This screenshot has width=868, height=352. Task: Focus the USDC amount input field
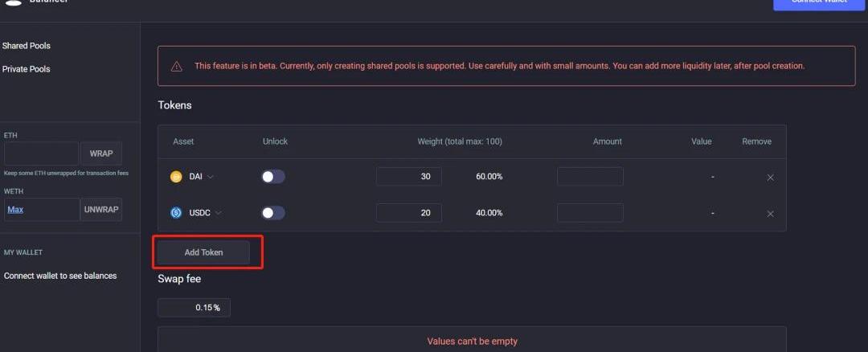pyautogui.click(x=590, y=213)
